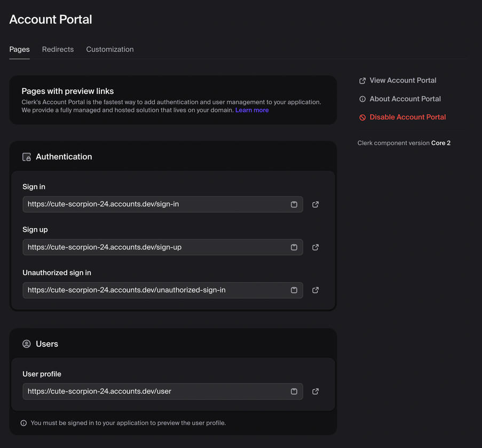Click the info icon in the bottom notice

click(x=23, y=422)
